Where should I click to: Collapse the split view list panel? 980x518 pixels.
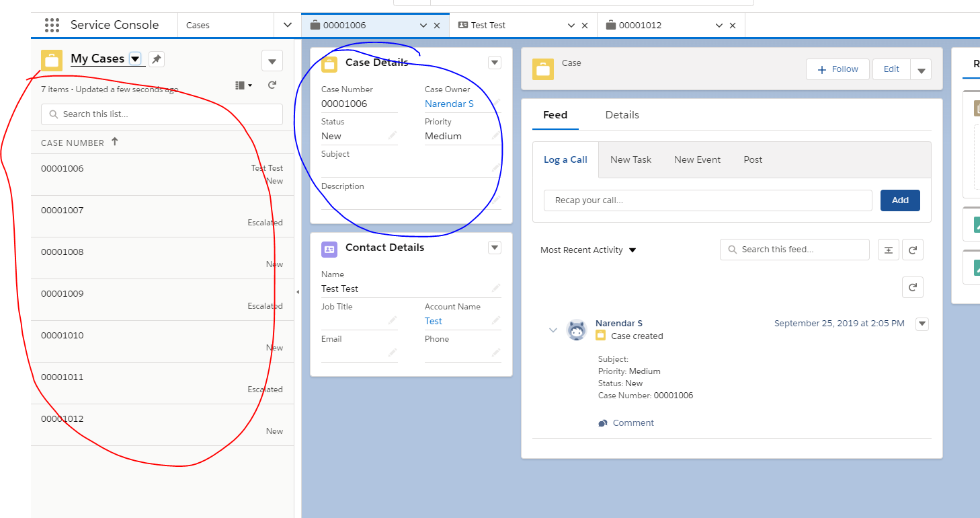298,291
